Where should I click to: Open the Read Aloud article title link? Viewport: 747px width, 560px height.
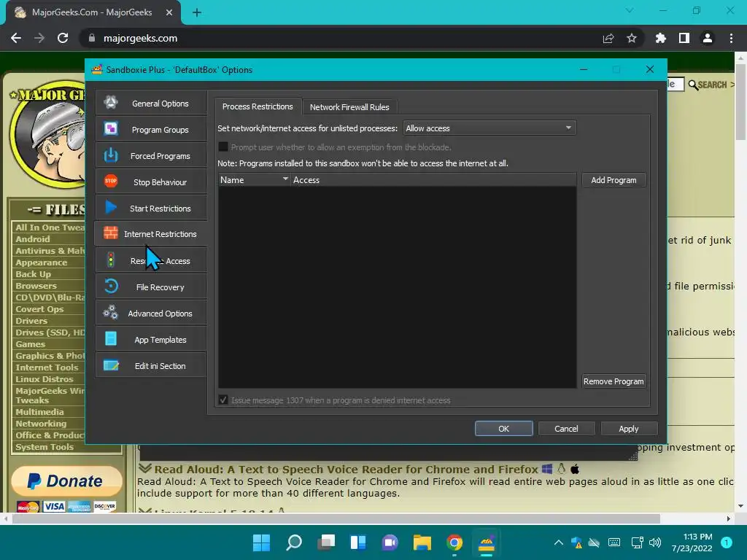pyautogui.click(x=346, y=469)
